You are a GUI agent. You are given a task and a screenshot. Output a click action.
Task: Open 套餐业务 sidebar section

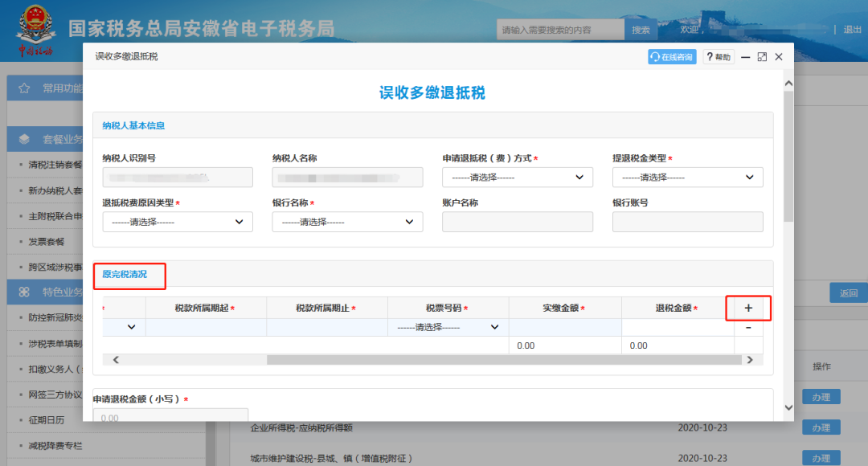[45, 139]
